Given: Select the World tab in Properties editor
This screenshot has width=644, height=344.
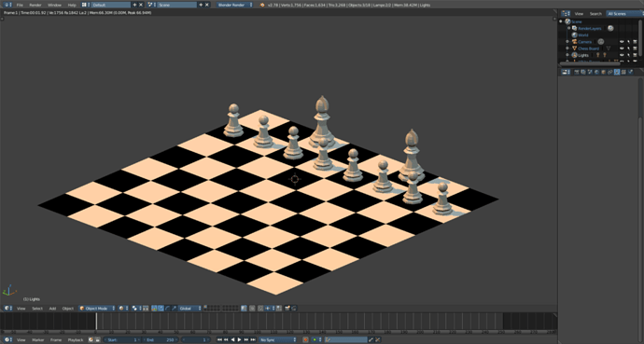Looking at the screenshot, I should 596,72.
